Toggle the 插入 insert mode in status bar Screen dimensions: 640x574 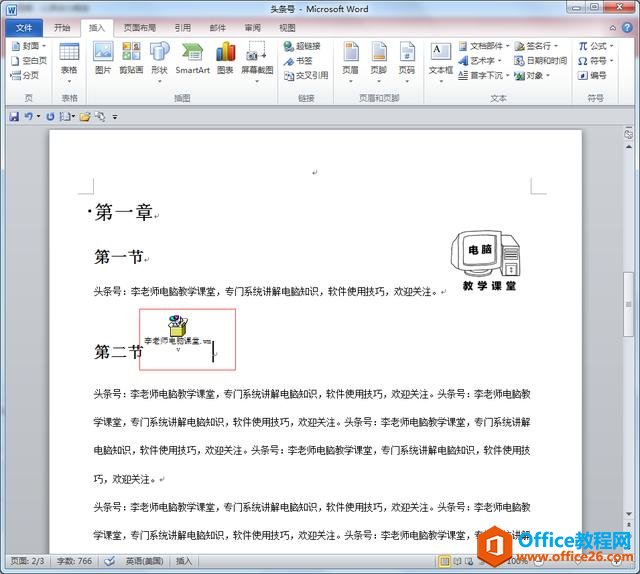pos(184,561)
